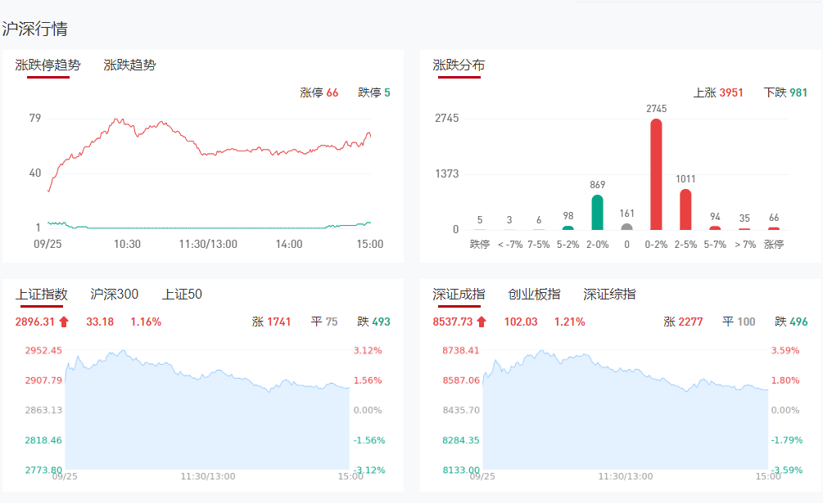Click the 上涨 3951 count label
This screenshot has height=504, width=832.
(718, 93)
